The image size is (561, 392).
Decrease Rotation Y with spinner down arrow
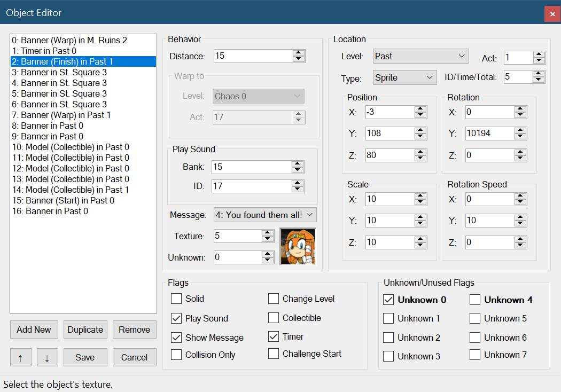[x=521, y=137]
